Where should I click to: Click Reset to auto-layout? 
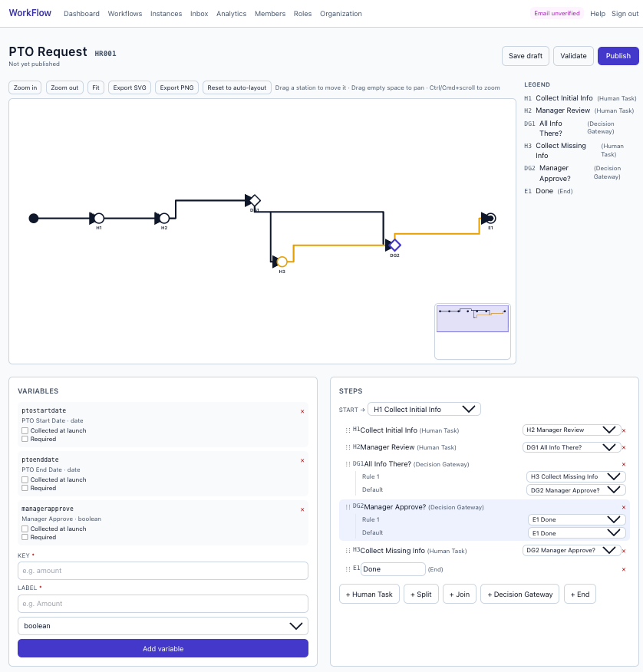click(x=236, y=87)
